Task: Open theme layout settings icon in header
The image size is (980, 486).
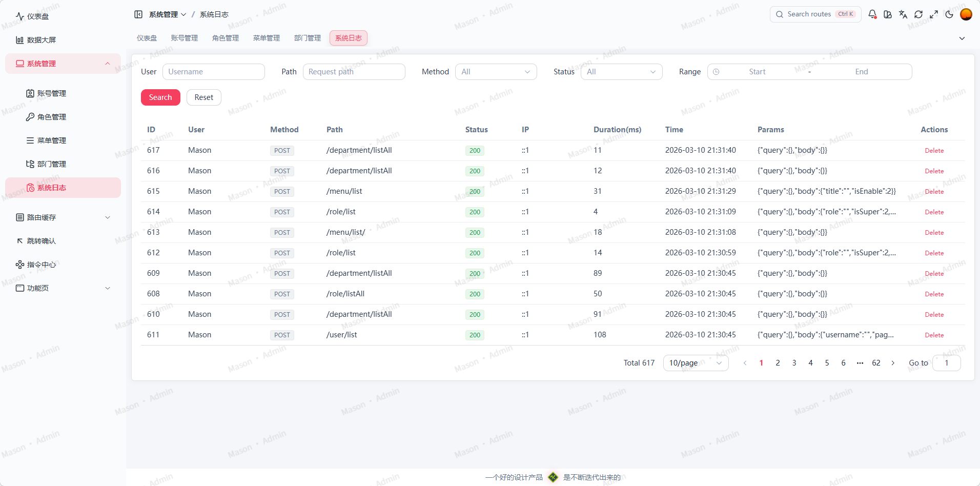Action: coord(888,14)
